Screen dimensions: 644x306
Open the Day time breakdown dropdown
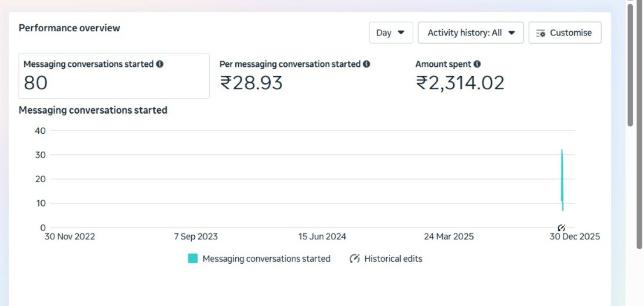[x=390, y=33]
